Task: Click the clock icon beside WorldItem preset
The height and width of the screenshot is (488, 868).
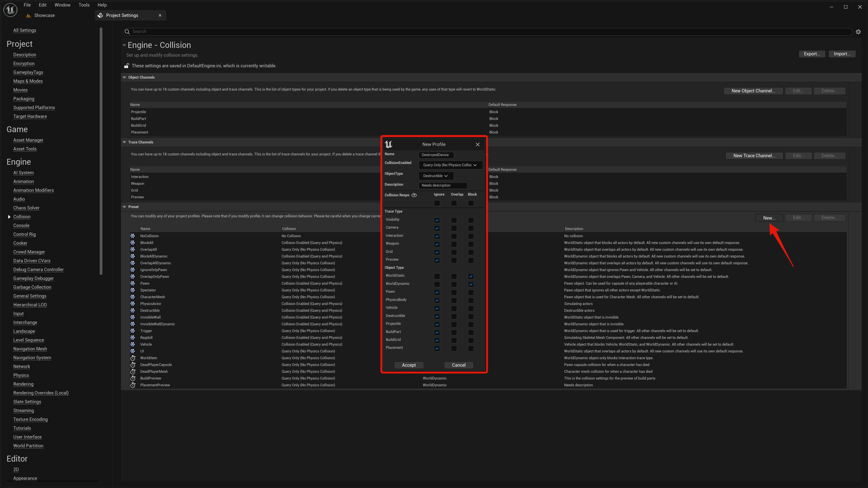Action: pos(133,358)
